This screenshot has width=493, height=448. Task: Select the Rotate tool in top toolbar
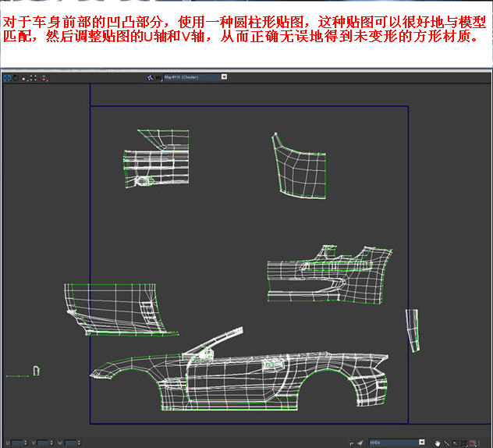(15, 77)
